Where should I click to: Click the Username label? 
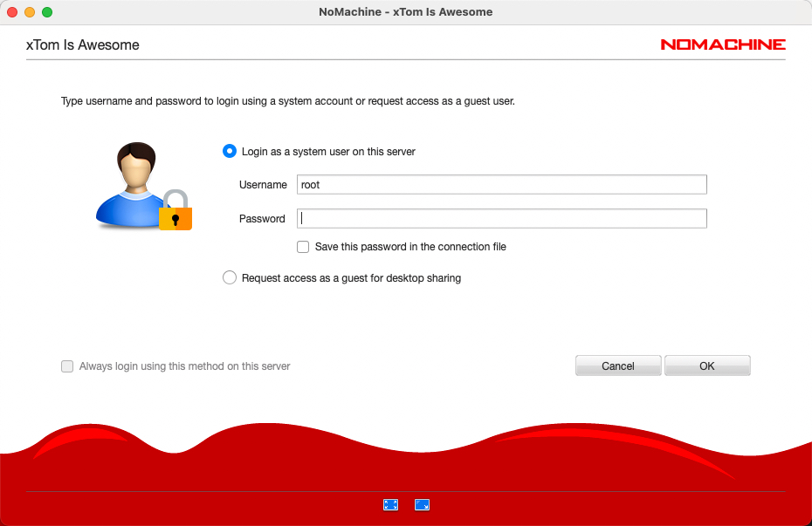[x=263, y=185]
